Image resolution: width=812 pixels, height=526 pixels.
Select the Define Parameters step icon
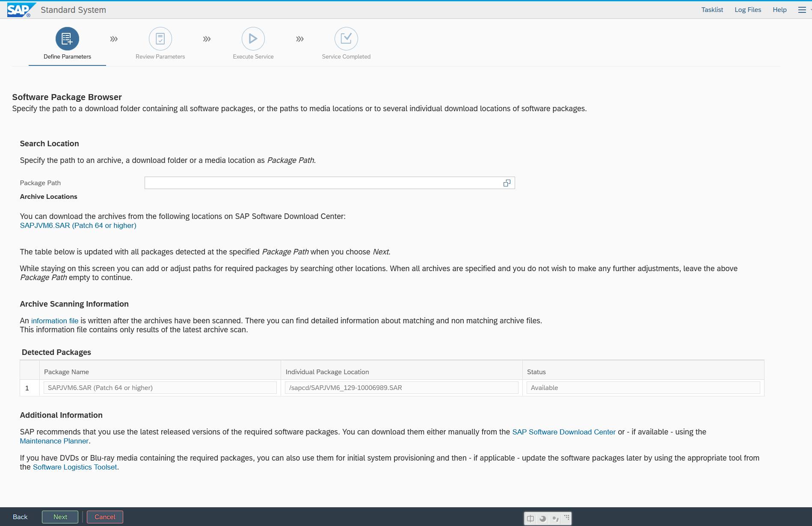67,39
